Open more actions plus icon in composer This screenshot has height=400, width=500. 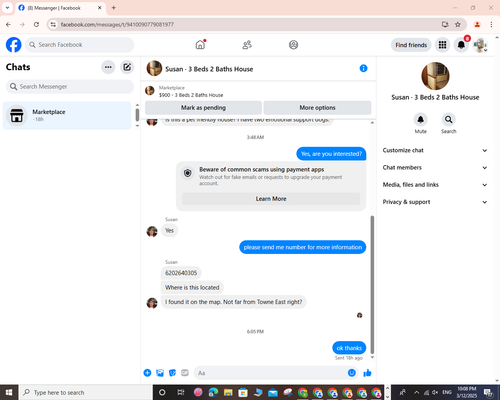[x=147, y=373]
